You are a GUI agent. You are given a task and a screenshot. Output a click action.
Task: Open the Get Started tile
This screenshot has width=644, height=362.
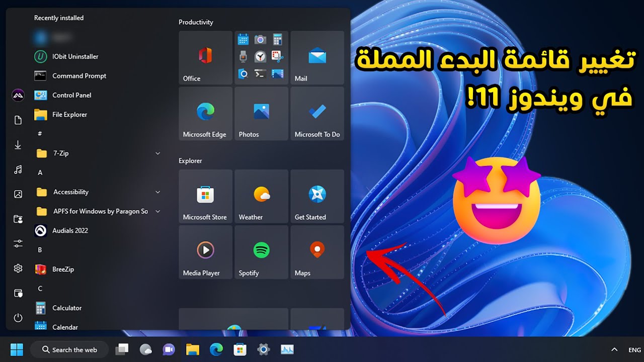pos(317,196)
